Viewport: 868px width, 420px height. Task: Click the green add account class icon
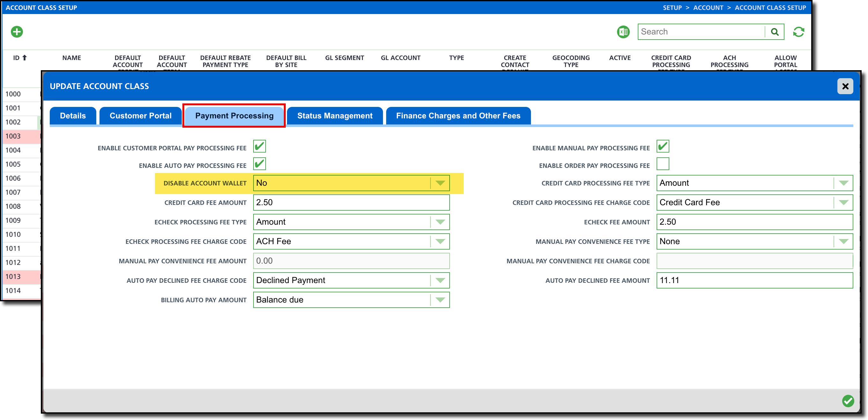pos(17,32)
